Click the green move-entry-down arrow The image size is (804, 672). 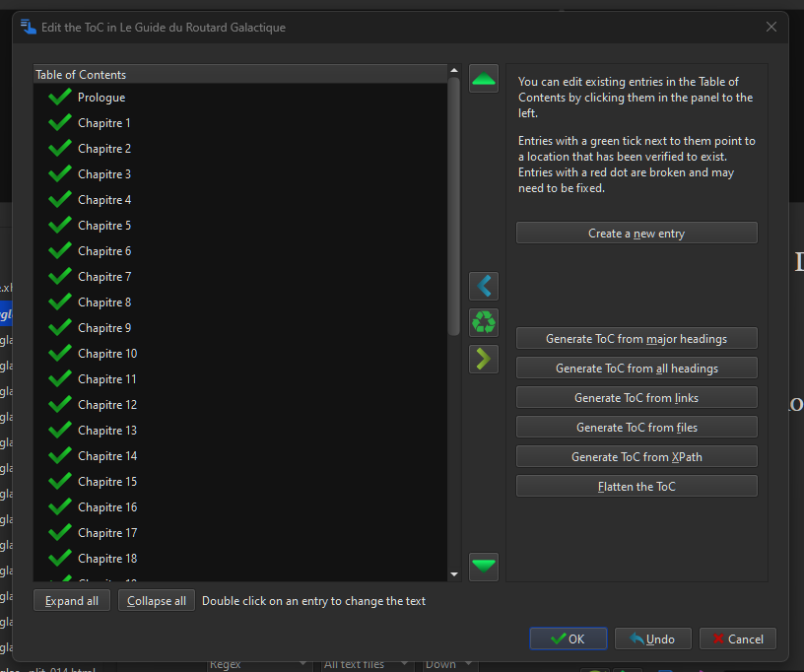[484, 567]
